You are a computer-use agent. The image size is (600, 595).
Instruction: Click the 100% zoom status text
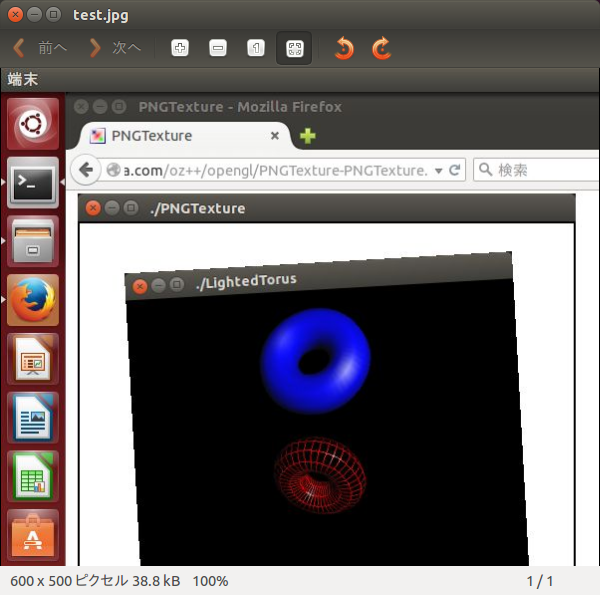(x=210, y=581)
